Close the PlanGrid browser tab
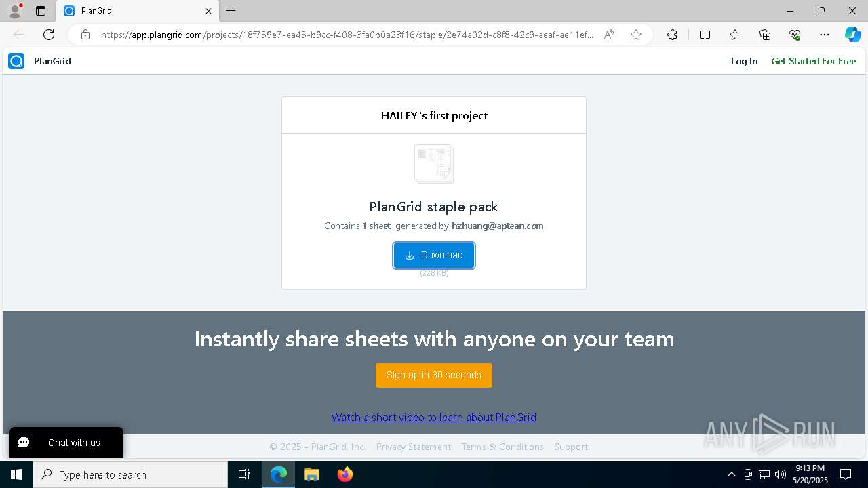868x488 pixels. [208, 11]
